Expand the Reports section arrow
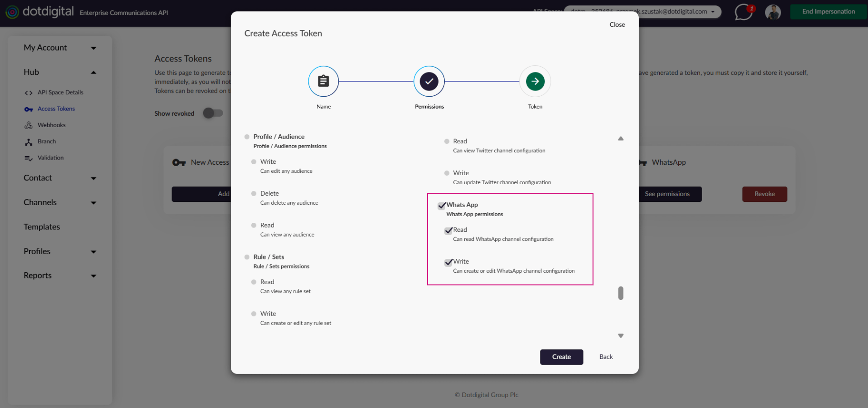The width and height of the screenshot is (868, 408). point(93,276)
